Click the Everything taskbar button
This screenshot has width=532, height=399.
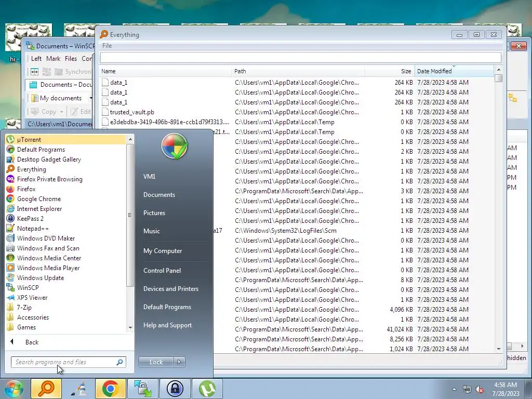46,389
